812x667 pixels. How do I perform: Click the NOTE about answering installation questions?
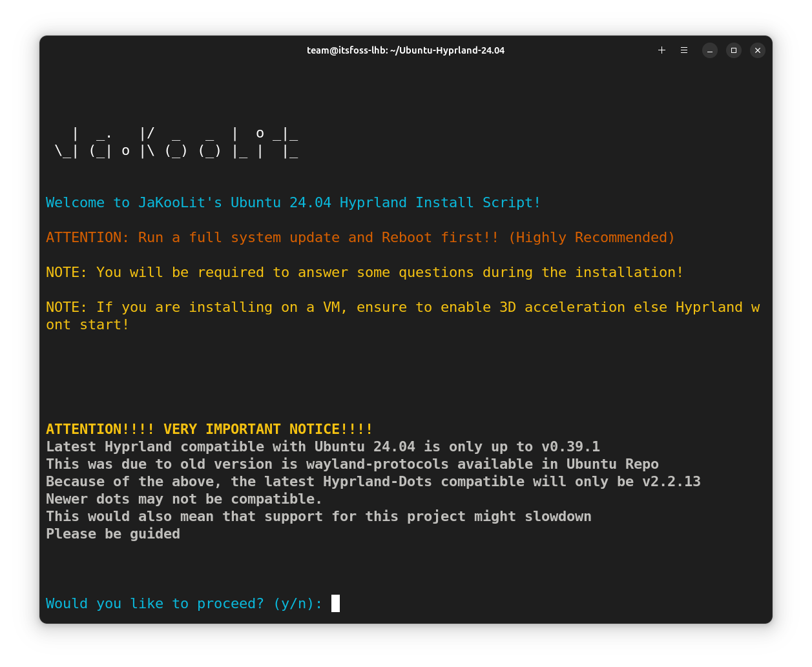[364, 272]
